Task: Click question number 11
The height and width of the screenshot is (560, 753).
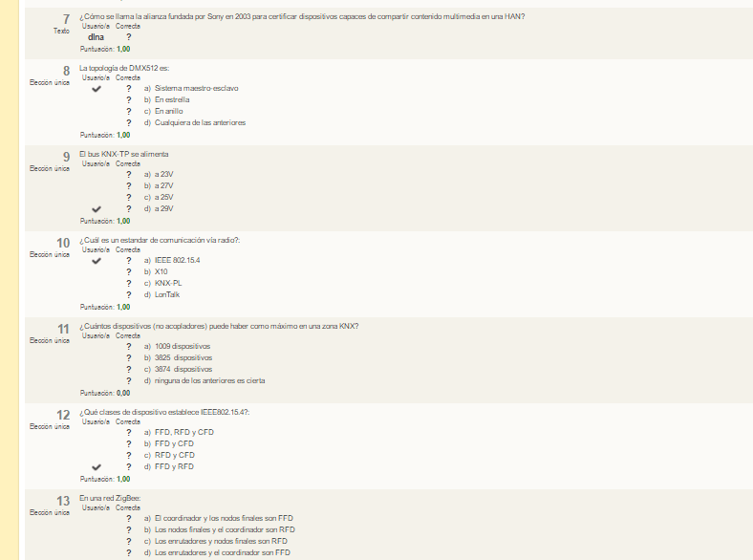Action: 63,329
